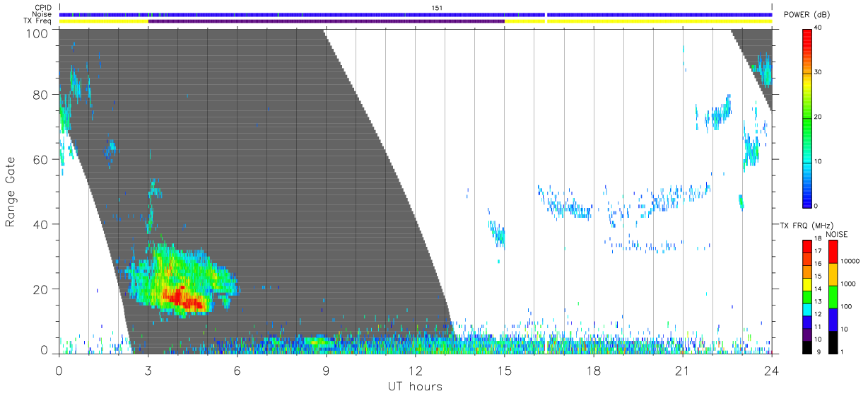Select cyan 12-13 MHz swatch in TX FRQ legend
This screenshot has height=401, width=868.
(808, 309)
